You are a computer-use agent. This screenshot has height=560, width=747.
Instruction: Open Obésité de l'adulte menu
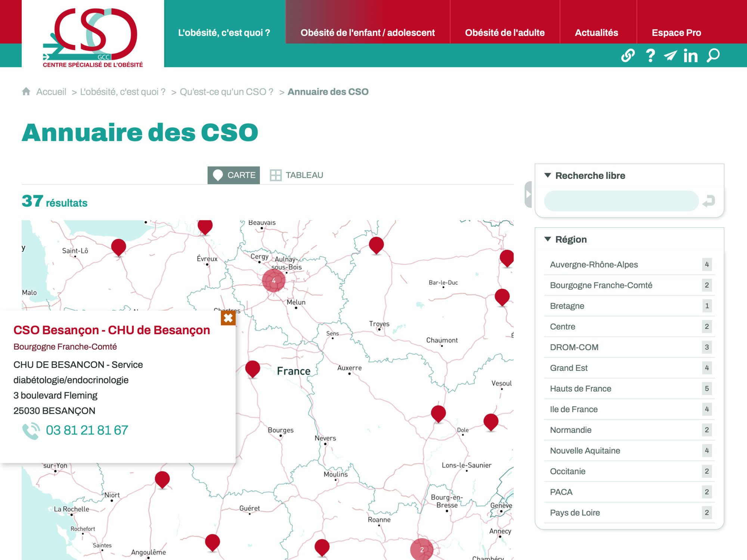point(505,32)
